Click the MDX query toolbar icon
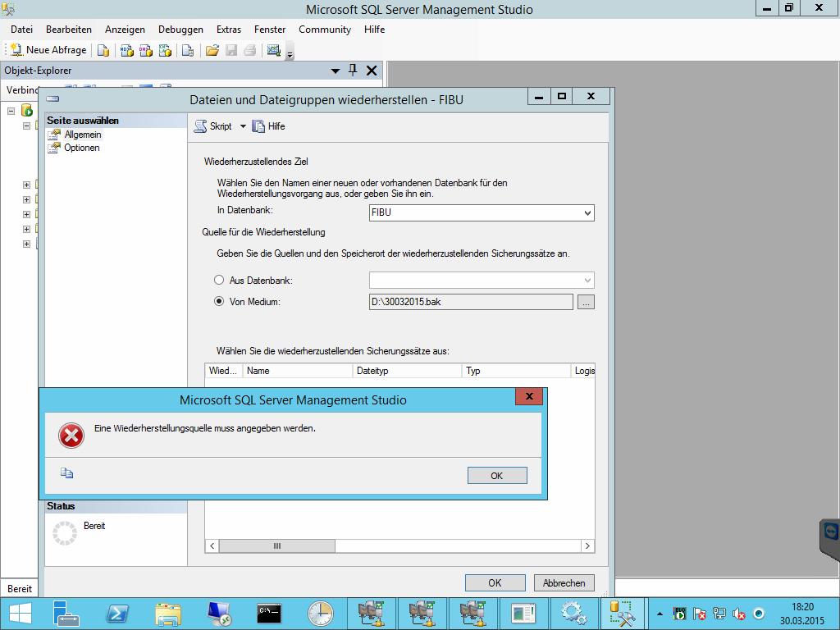 126,50
